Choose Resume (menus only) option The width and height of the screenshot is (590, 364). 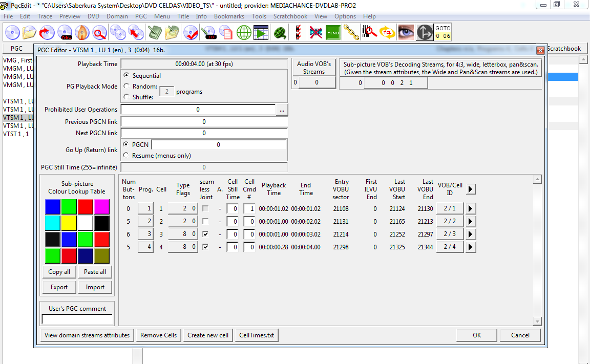(x=127, y=156)
